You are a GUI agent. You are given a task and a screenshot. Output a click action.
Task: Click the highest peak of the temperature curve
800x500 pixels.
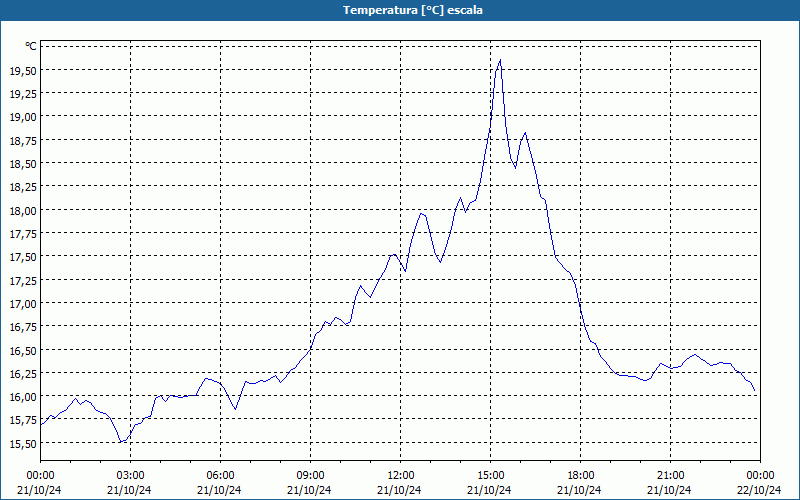coord(500,60)
